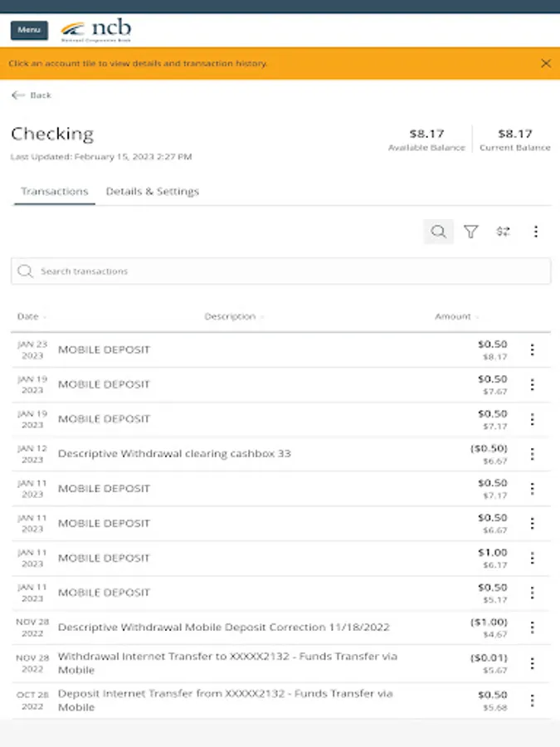Open the $1.00 Jan 11 Mobile Deposit row
The height and width of the screenshot is (747, 560).
tap(249, 558)
